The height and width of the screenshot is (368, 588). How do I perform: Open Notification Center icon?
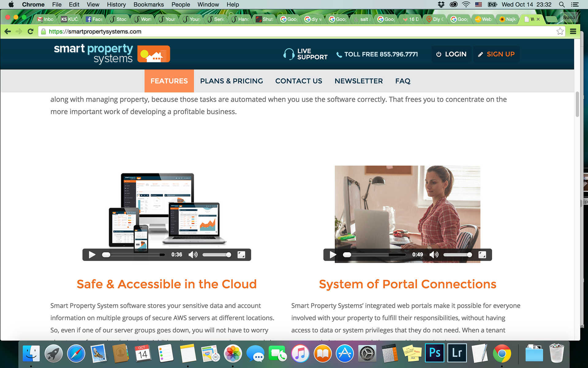pos(575,5)
